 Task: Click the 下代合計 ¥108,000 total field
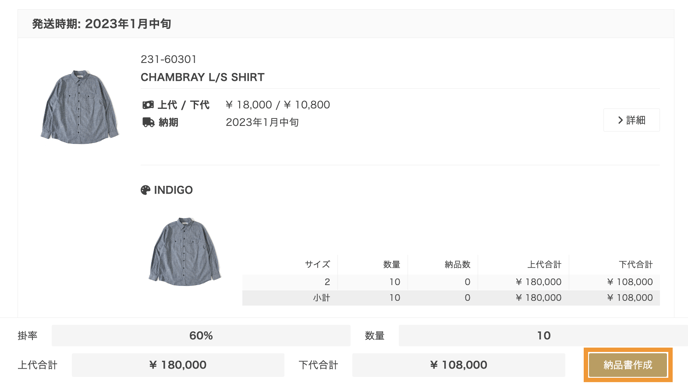point(459,365)
